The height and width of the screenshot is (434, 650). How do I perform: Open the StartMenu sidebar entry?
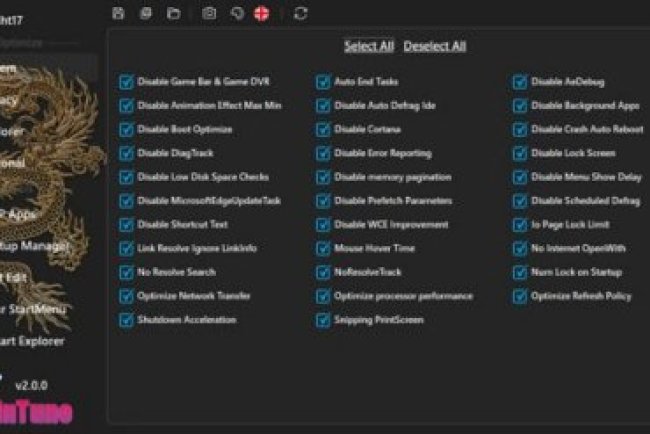(32, 309)
